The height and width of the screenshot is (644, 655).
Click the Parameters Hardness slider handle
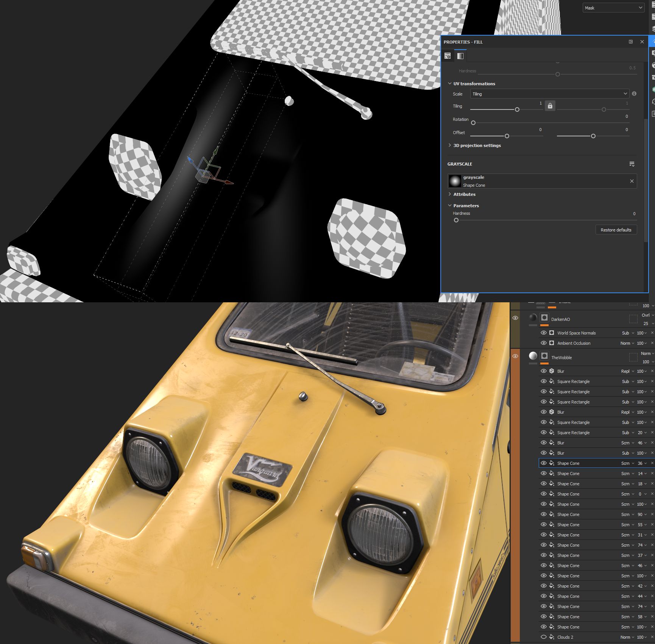click(x=456, y=220)
